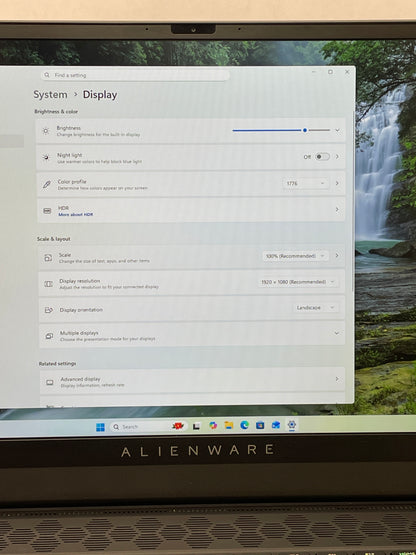
Task: Click the Display resolution icon
Action: [48, 284]
